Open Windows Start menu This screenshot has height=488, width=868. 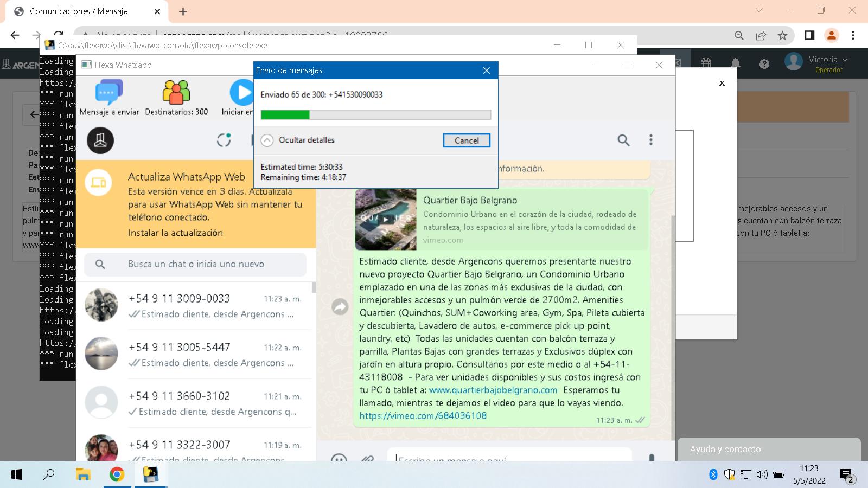point(16,475)
